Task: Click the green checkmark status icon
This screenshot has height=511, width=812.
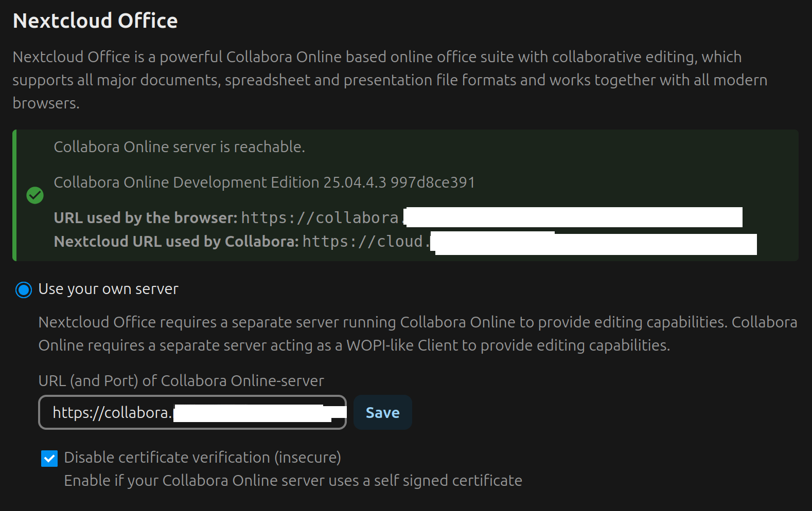Action: click(x=35, y=195)
